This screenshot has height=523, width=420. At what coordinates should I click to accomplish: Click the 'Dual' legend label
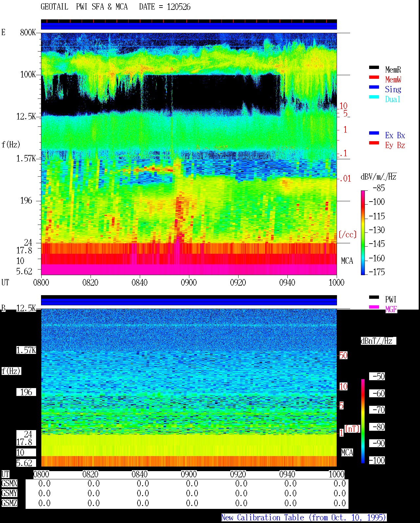point(393,99)
